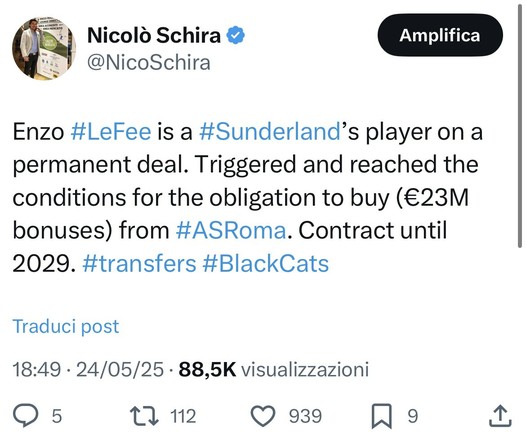Follow the #ASRoma hashtag link
The image size is (526, 437).
(x=231, y=231)
